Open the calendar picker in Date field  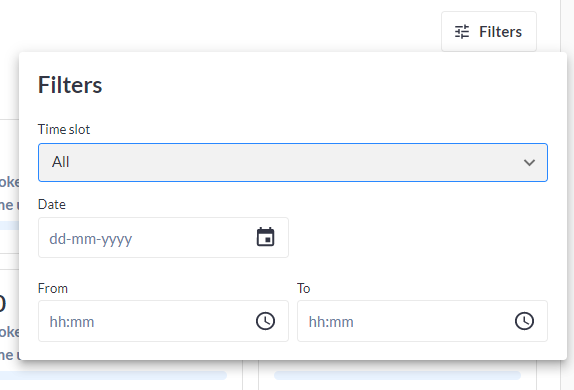[265, 237]
